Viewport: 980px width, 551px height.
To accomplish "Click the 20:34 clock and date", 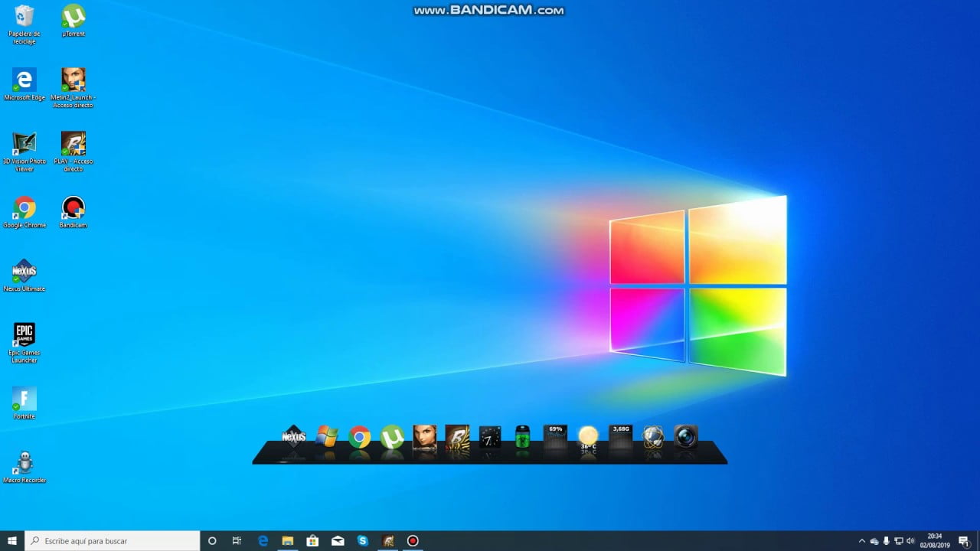I will click(934, 541).
